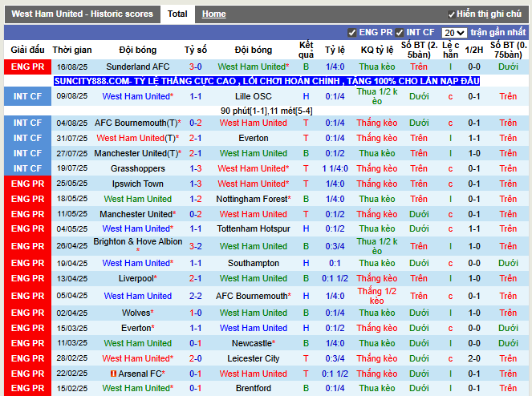The width and height of the screenshot is (532, 396).
Task: Open Everton opponent in 31/07/25 row
Action: 254,138
